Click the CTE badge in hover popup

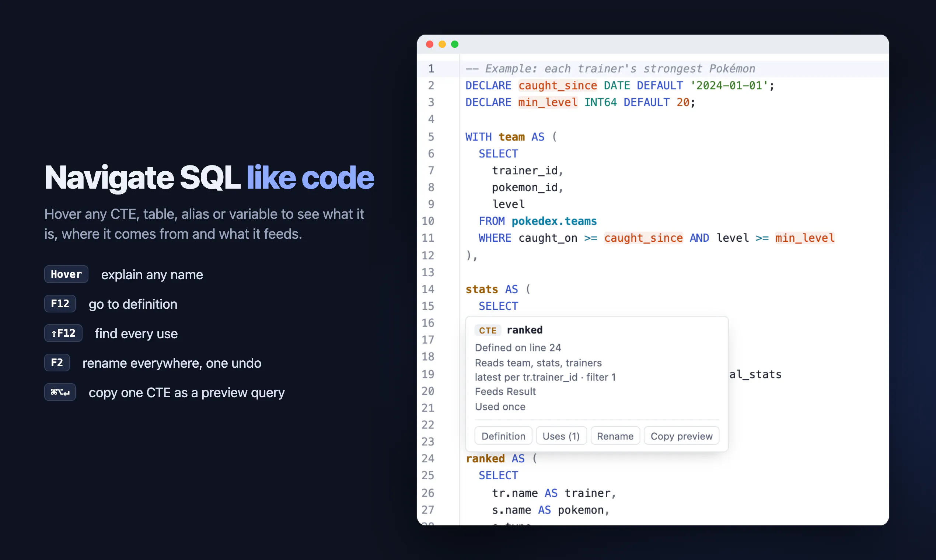point(488,330)
